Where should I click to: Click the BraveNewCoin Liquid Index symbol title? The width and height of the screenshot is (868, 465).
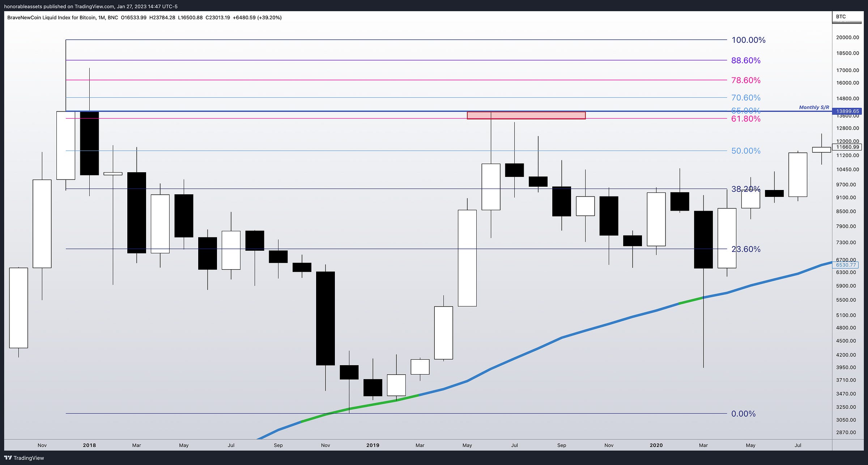coord(51,17)
